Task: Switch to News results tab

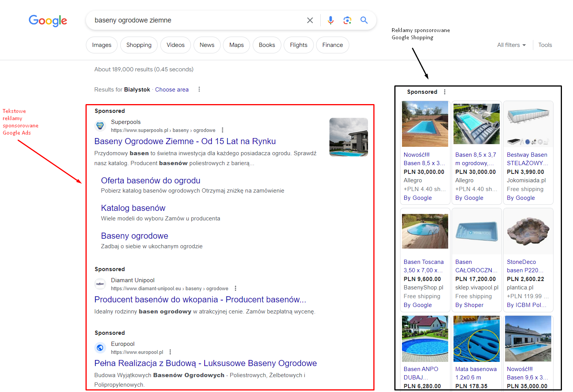Action: (x=207, y=45)
